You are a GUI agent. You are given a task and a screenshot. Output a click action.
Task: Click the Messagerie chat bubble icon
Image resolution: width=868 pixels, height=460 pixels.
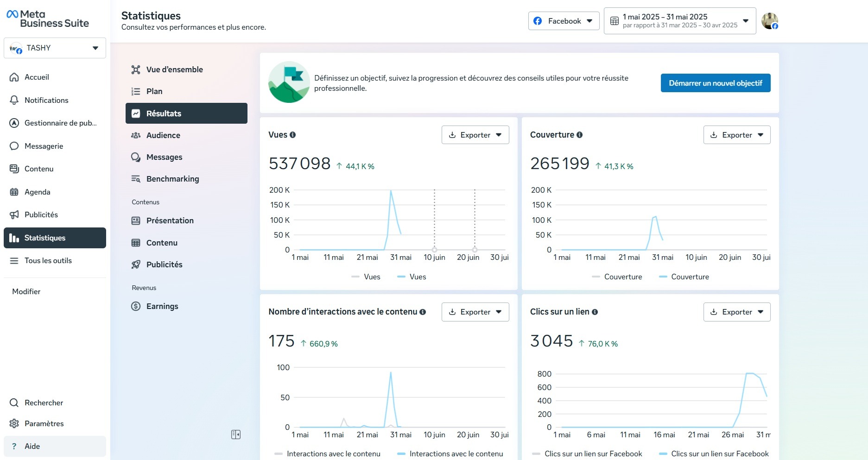(14, 146)
